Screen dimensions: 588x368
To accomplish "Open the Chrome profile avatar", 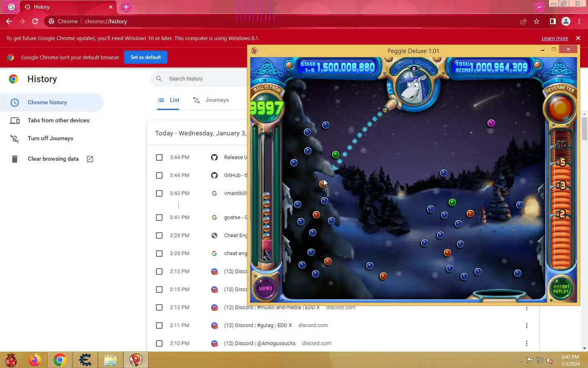I will coord(566,21).
